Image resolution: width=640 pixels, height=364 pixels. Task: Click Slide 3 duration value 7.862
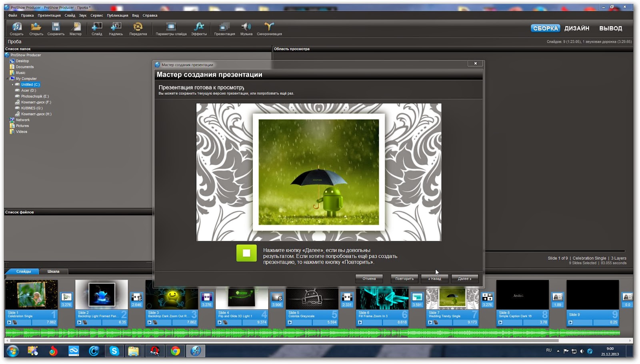pos(192,322)
